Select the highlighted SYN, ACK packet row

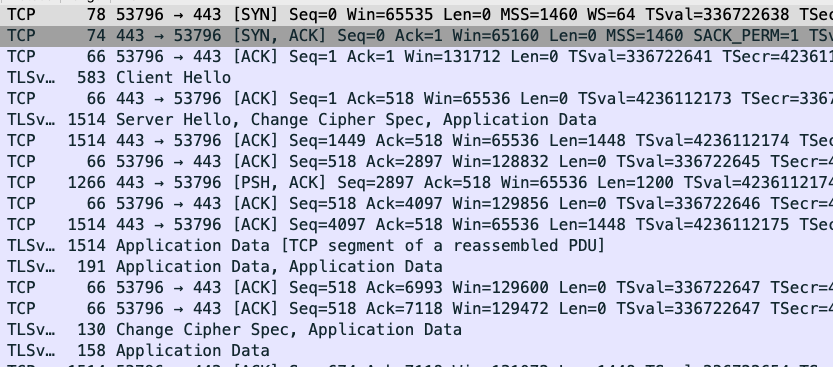416,36
